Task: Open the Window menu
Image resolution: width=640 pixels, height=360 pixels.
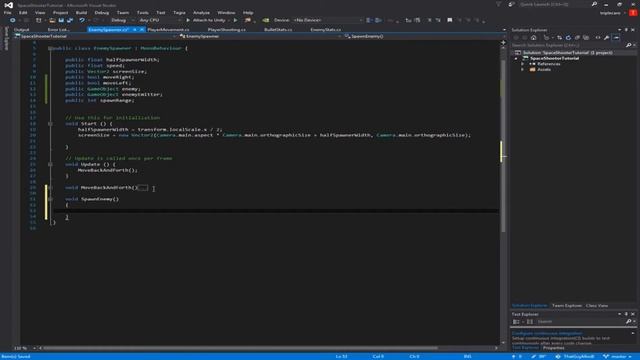Action: pos(226,13)
